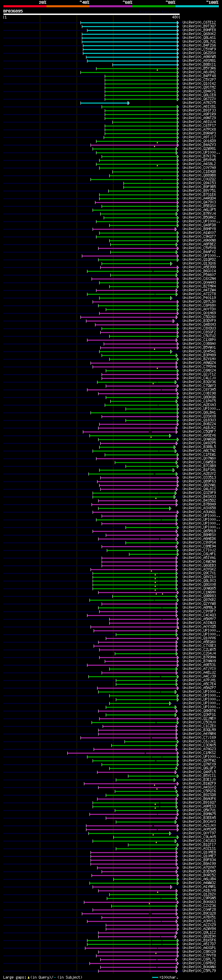This screenshot has height=980, width=222.
Task: Click label UniRef100_B4AZV3
Action: click(x=199, y=145)
